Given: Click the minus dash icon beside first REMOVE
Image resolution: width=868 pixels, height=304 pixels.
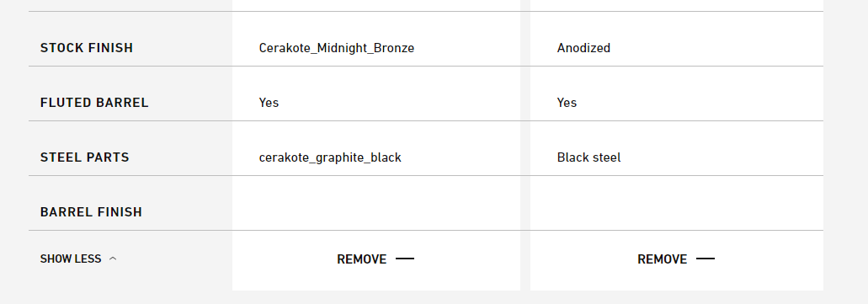Looking at the screenshot, I should 405,259.
